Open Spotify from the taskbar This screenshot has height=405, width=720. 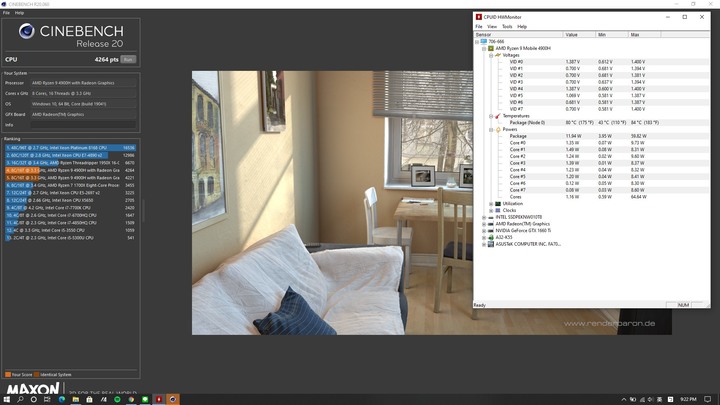(117, 399)
